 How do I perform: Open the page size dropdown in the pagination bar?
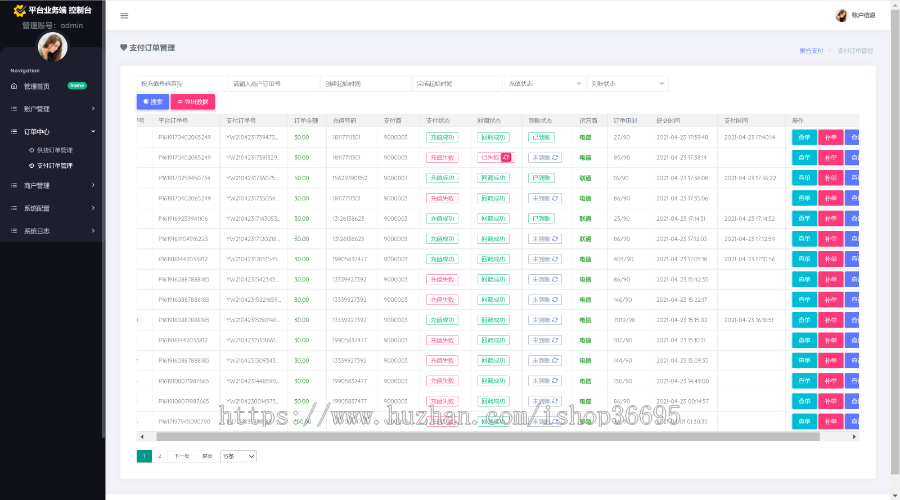[x=238, y=456]
